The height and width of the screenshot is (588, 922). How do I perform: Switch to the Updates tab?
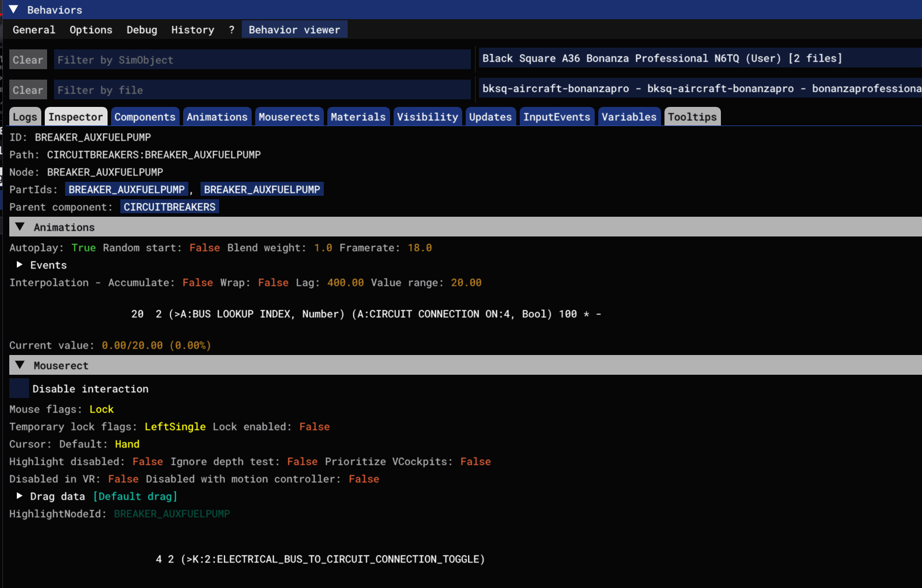[490, 117]
